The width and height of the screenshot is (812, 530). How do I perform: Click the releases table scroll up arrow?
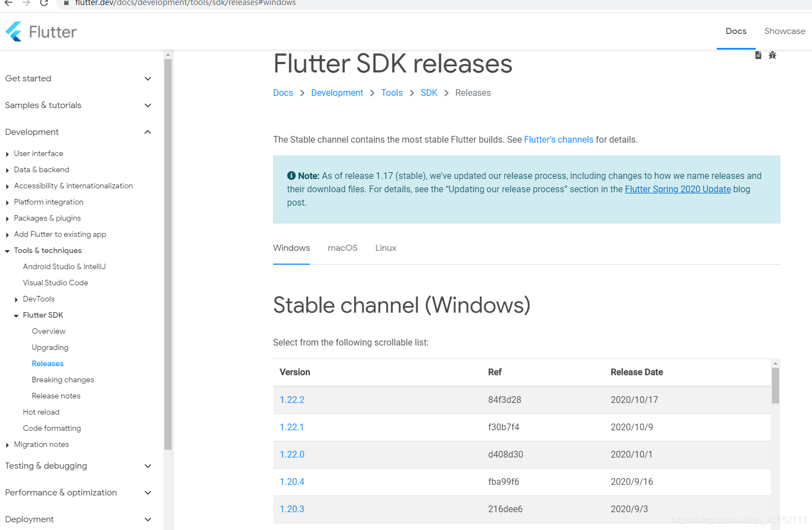click(775, 363)
